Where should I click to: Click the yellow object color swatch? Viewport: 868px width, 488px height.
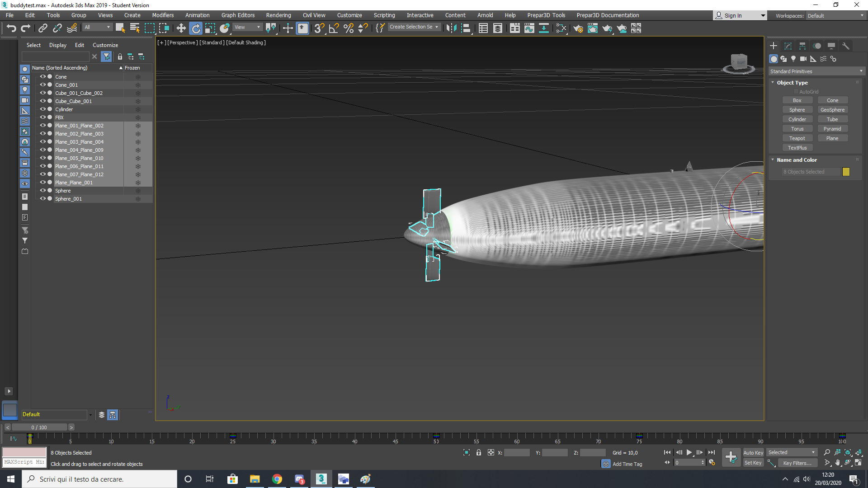(x=846, y=172)
